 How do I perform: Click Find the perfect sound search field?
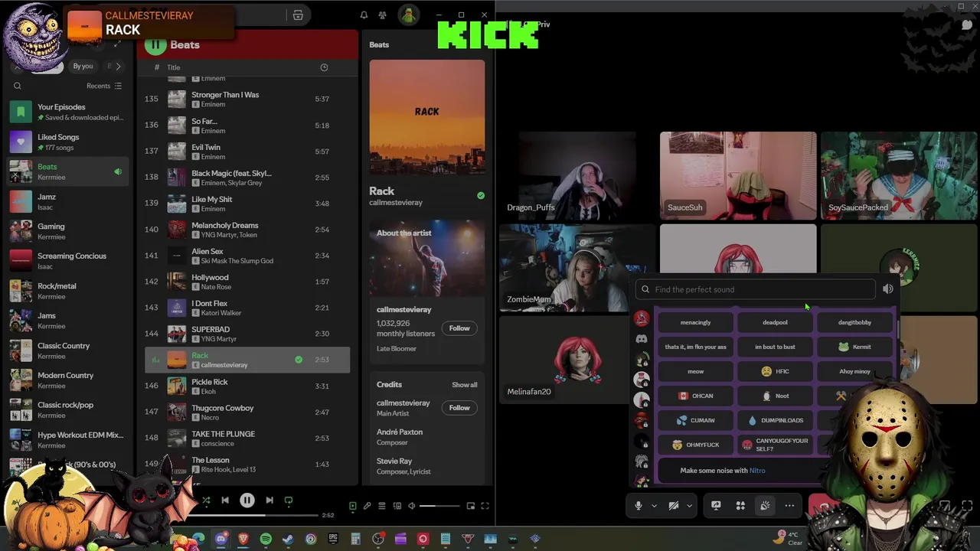pyautogui.click(x=755, y=289)
